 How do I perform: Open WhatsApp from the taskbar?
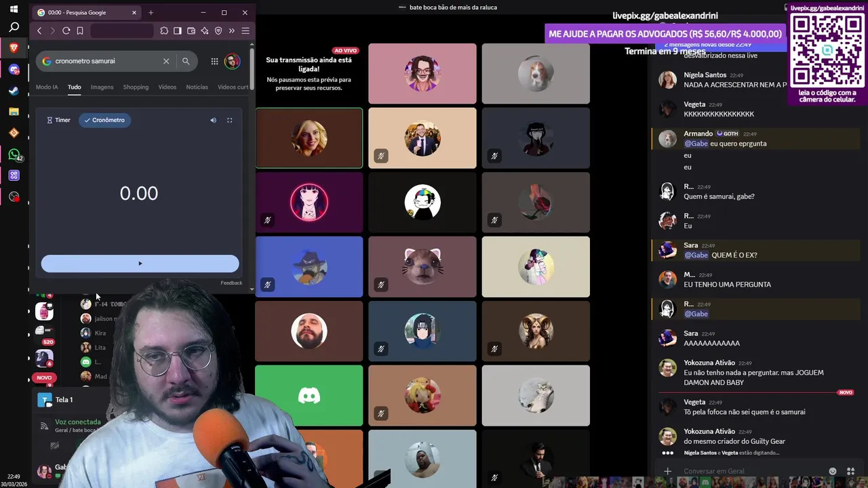(x=14, y=154)
